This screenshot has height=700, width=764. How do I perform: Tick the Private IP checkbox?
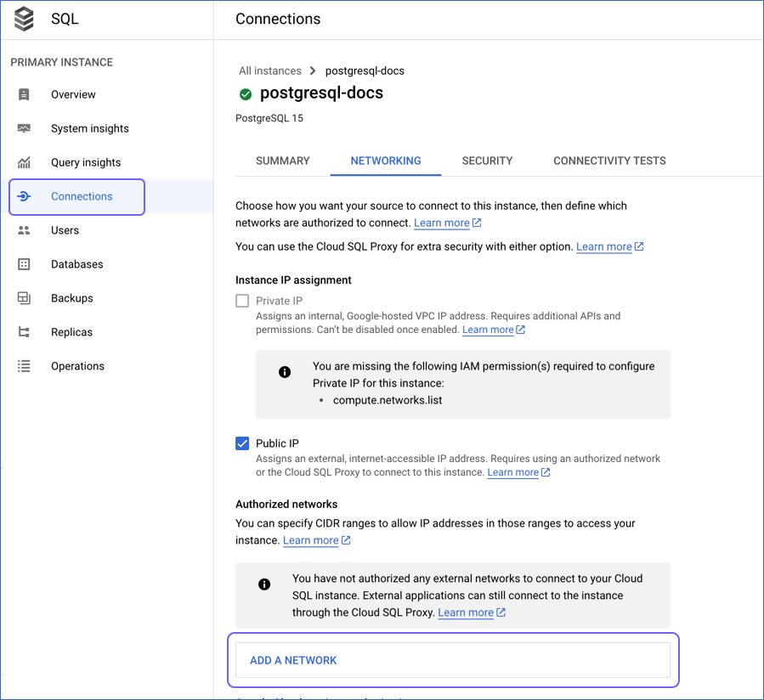click(x=242, y=301)
